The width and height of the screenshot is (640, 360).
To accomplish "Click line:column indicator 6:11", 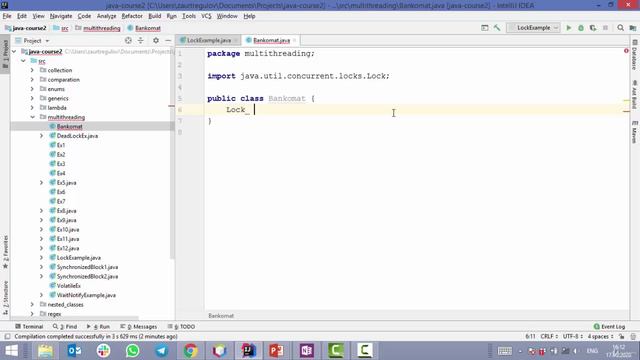I will [x=530, y=336].
